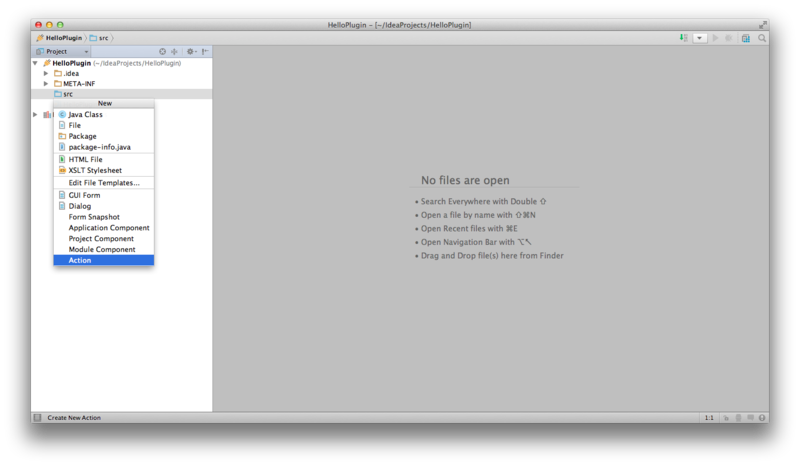
Task: Open the Project Structure icon
Action: [x=746, y=38]
